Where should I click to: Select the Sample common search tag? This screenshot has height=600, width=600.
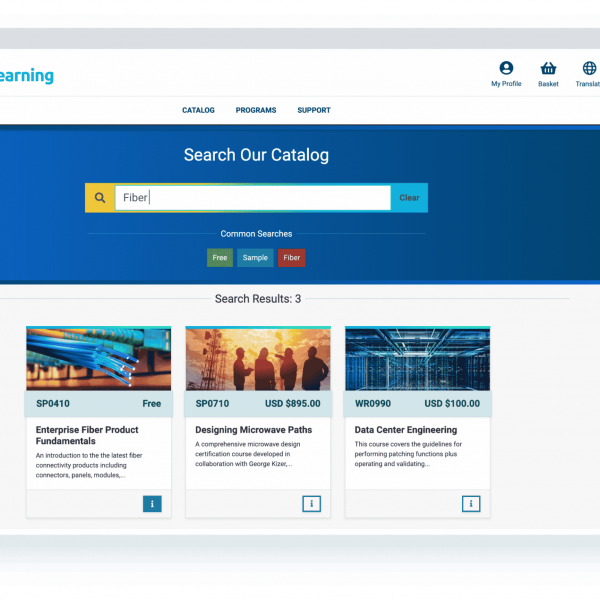point(255,258)
